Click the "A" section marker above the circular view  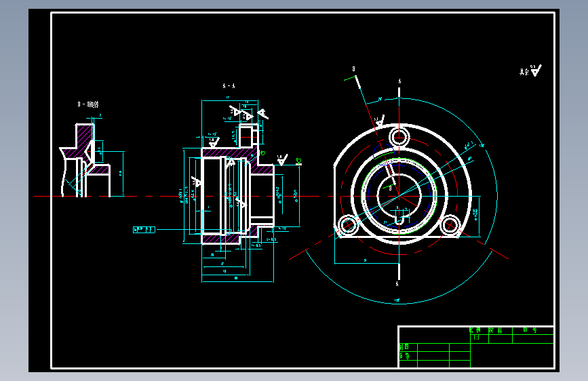[x=399, y=81]
